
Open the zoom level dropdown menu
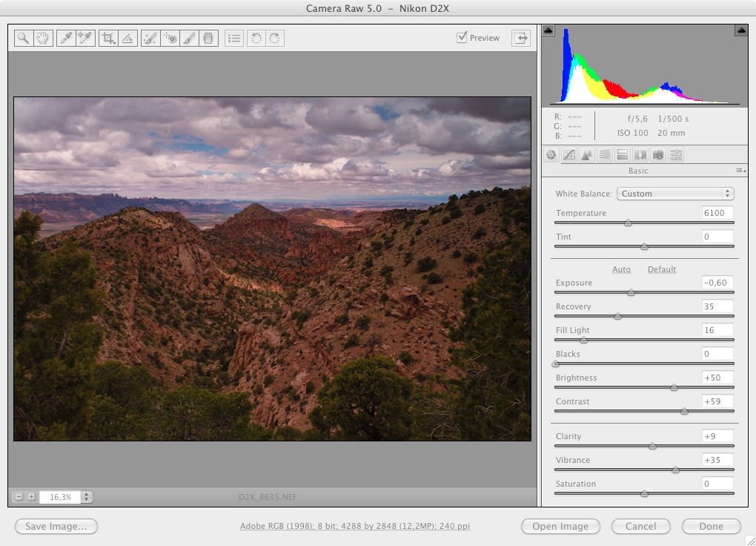click(x=87, y=497)
